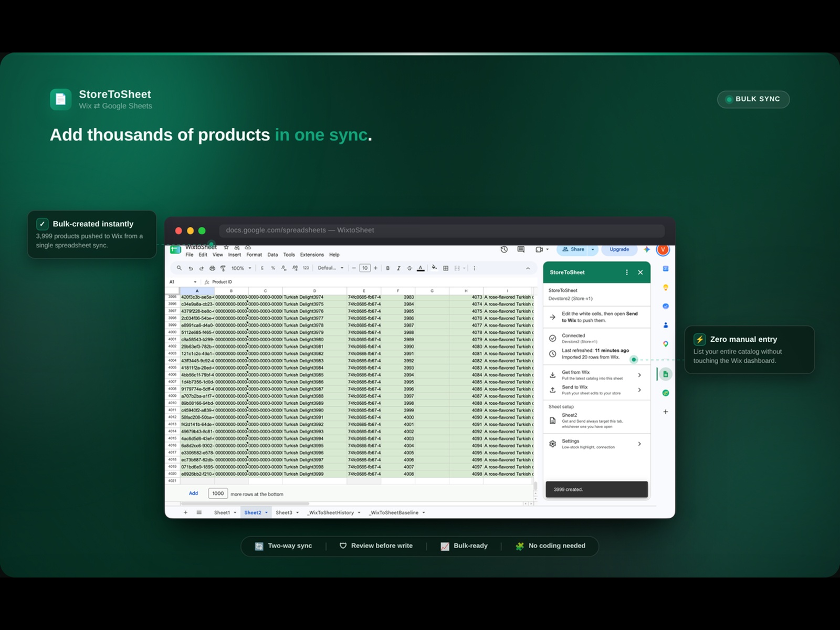Select the Paint format tool
The height and width of the screenshot is (630, 840).
tap(223, 268)
